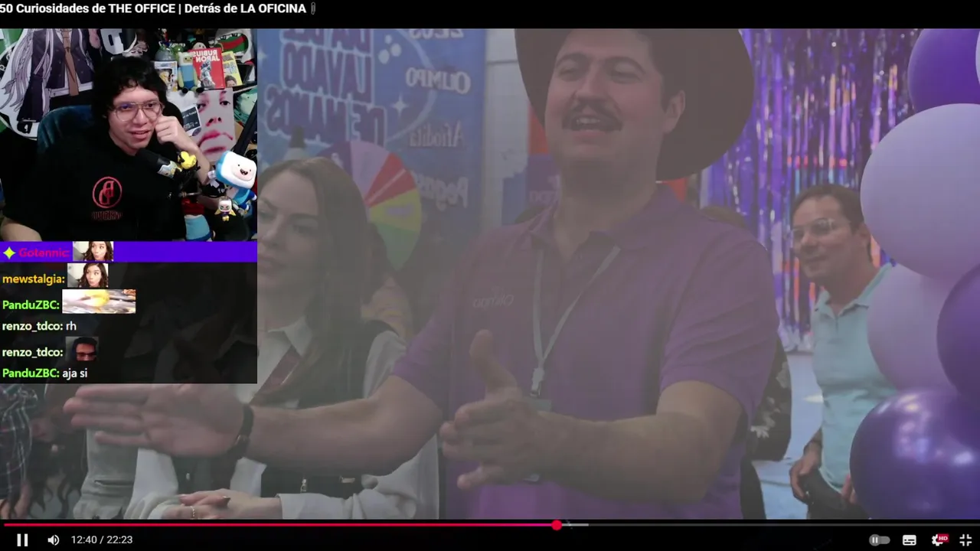
Task: Exit full screen mode
Action: (965, 540)
